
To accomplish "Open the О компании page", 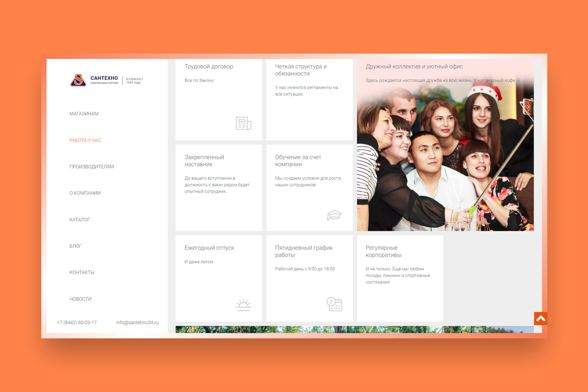I will (x=85, y=193).
